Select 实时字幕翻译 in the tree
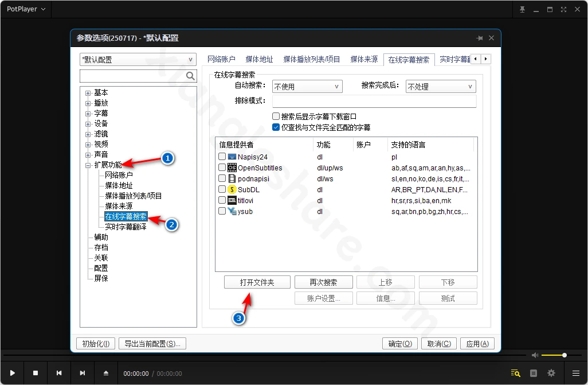The image size is (588, 385). pos(126,227)
